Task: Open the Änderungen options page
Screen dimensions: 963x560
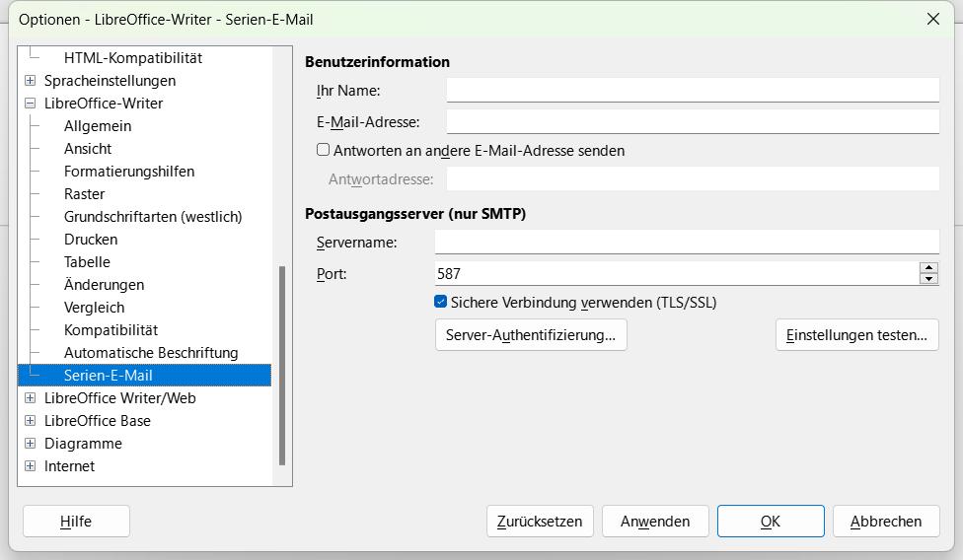Action: point(104,285)
